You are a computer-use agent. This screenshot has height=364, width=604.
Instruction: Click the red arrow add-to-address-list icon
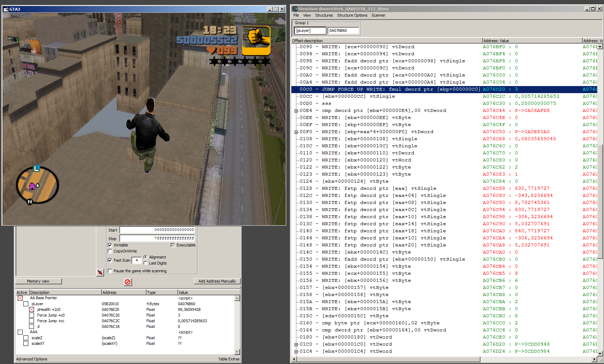pos(100,272)
